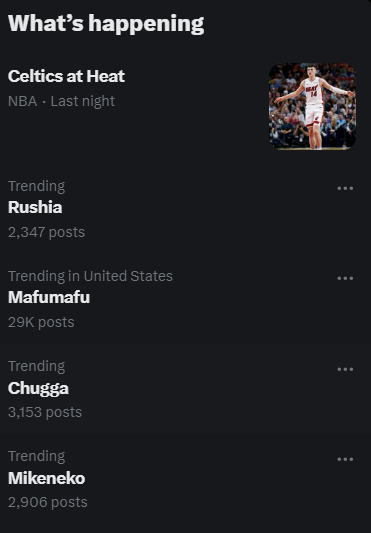Image resolution: width=371 pixels, height=533 pixels.
Task: View the Rushia trending topic
Action: [x=35, y=207]
